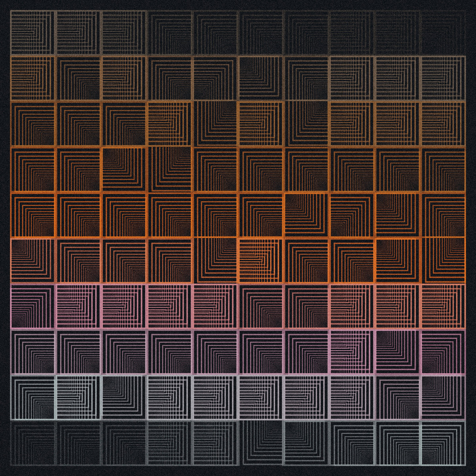Select the top-right tile in the first row

click(443, 33)
